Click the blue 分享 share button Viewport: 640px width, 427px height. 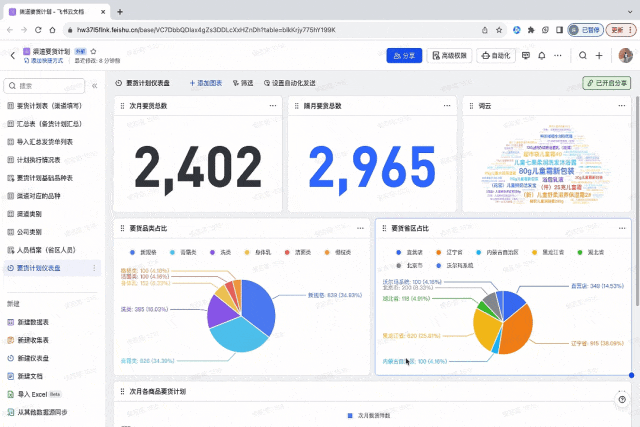(404, 56)
